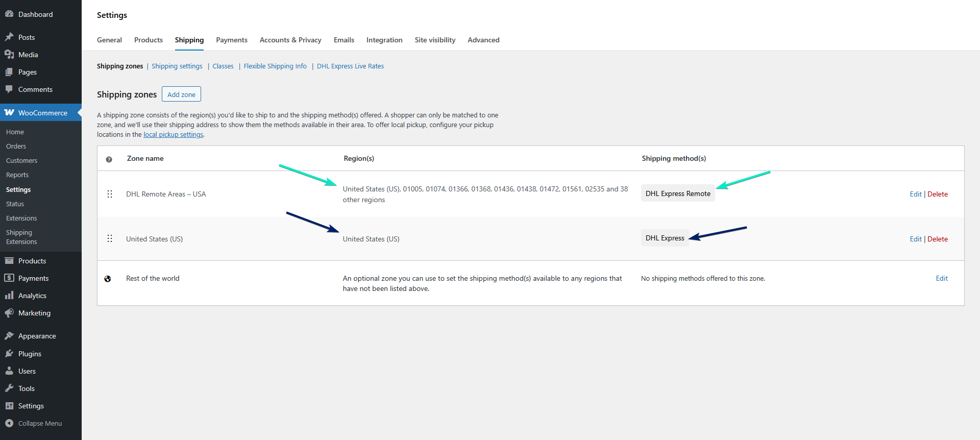
Task: Switch to the Integration tab
Action: [x=384, y=40]
